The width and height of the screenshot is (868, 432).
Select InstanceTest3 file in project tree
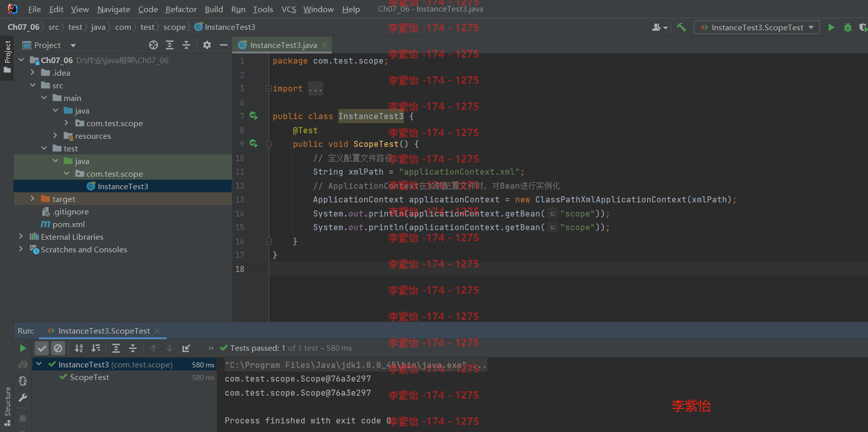pos(123,186)
